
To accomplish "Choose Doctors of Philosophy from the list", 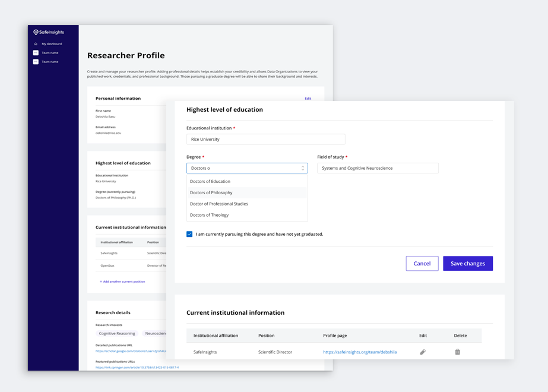I will tap(247, 192).
